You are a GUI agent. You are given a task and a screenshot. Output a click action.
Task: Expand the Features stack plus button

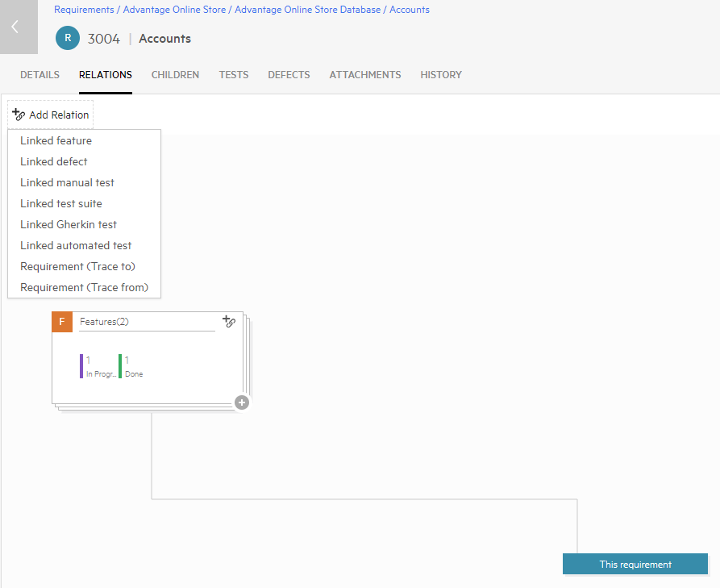[x=242, y=402]
